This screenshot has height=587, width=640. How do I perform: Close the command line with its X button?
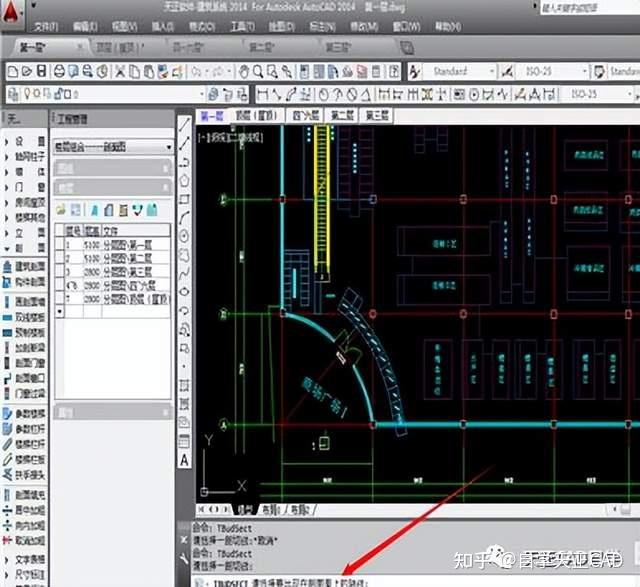[184, 540]
